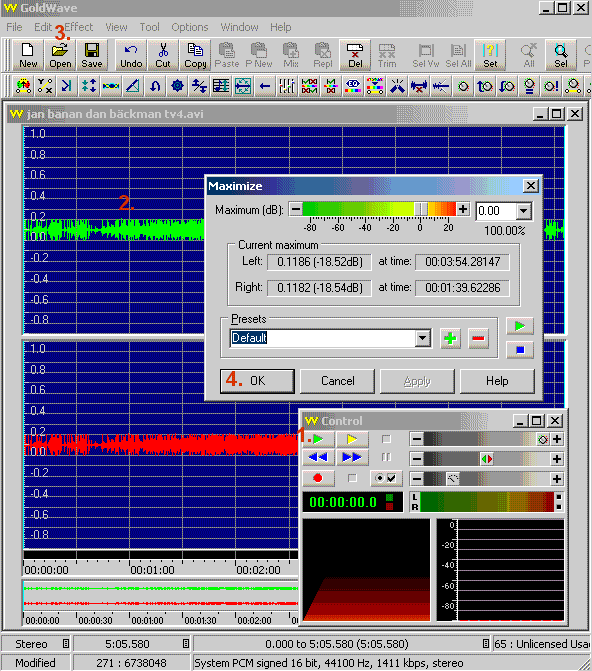Open the Options menu
Screen dimensions: 592x671
click(x=190, y=27)
